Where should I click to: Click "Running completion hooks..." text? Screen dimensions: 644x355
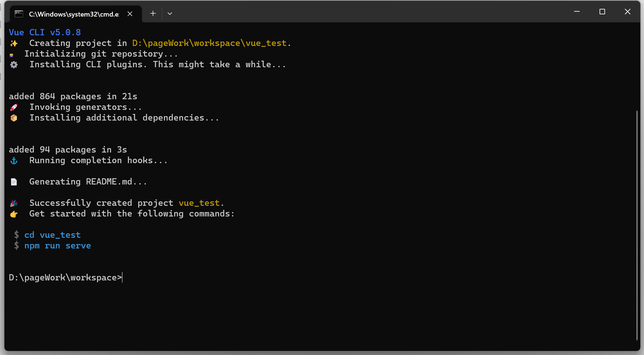[99, 160]
